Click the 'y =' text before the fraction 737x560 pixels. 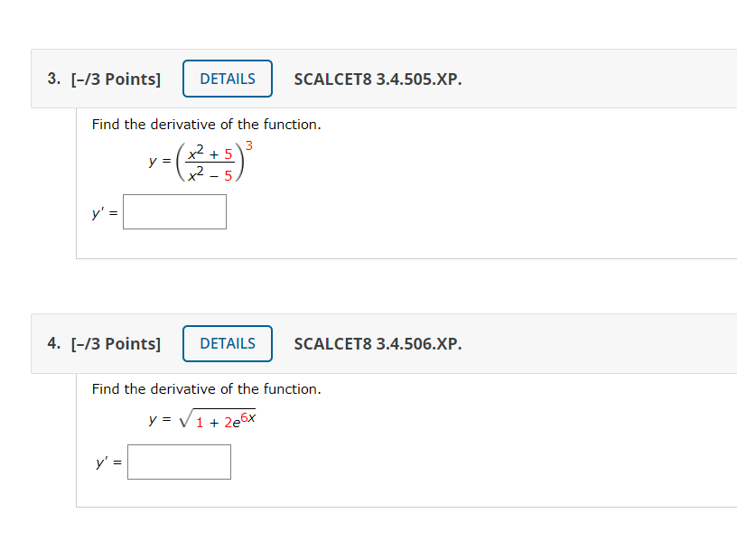[x=160, y=161]
